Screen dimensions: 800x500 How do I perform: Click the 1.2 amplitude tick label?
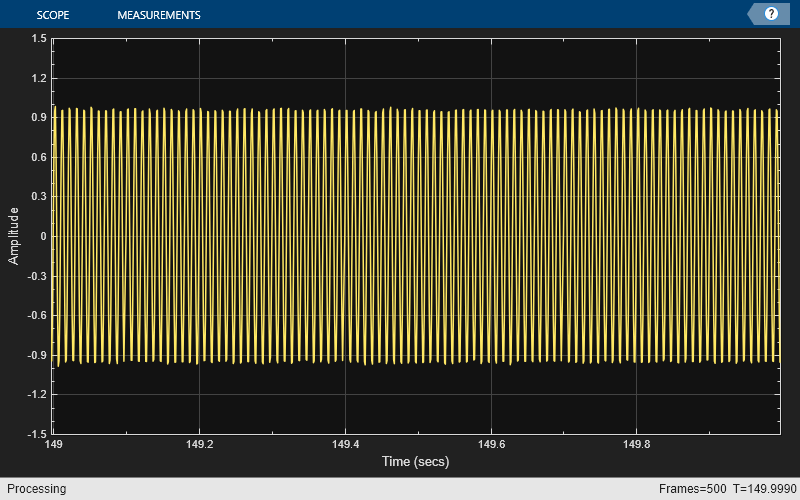(x=39, y=78)
